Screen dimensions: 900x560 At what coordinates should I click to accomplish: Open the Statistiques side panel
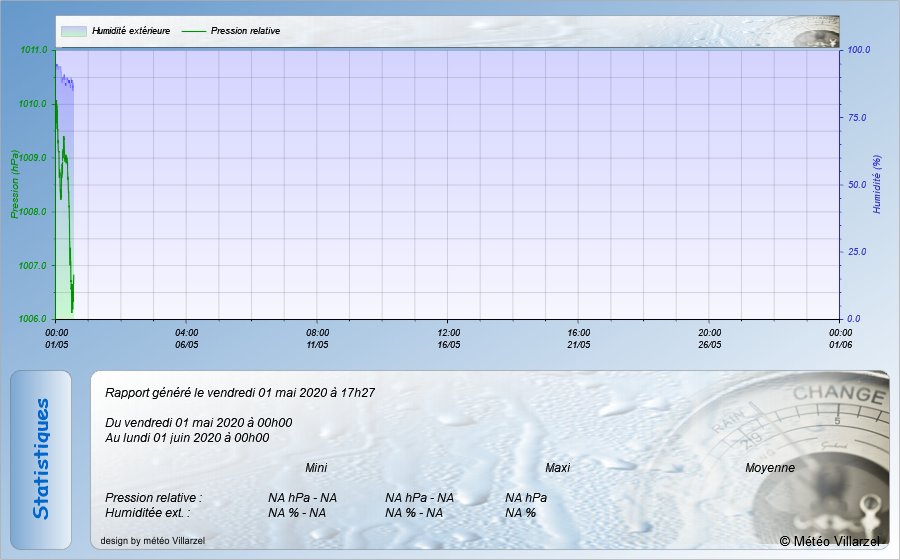pyautogui.click(x=41, y=459)
